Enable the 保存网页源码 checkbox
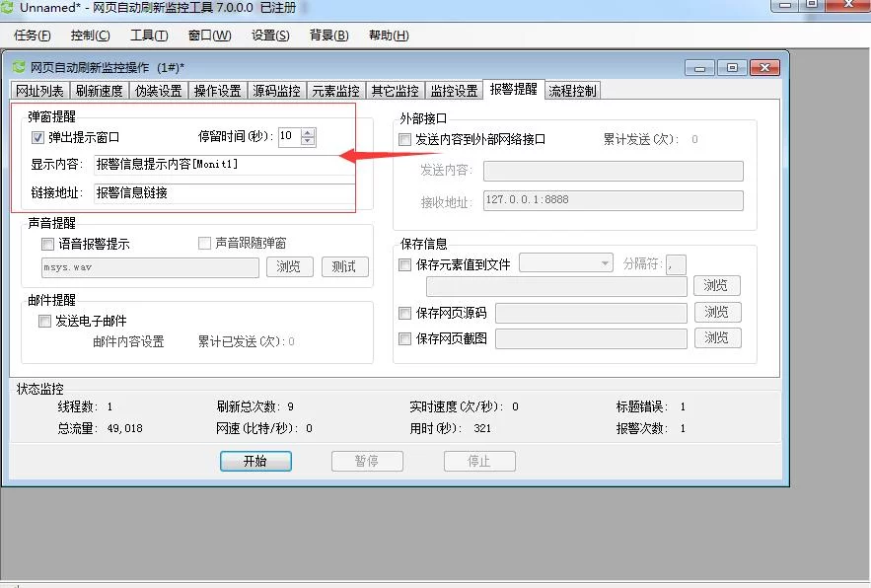This screenshot has width=871, height=588. (x=405, y=313)
